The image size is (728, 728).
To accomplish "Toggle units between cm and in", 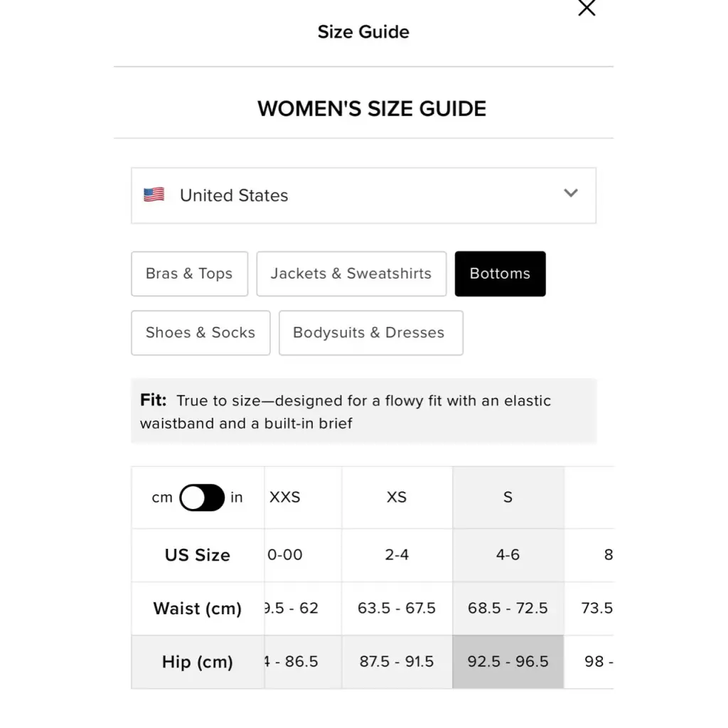I will click(x=202, y=497).
